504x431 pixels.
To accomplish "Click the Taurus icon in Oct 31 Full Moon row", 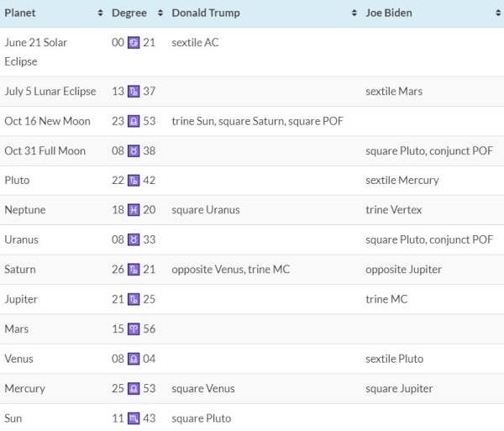I will (x=134, y=150).
